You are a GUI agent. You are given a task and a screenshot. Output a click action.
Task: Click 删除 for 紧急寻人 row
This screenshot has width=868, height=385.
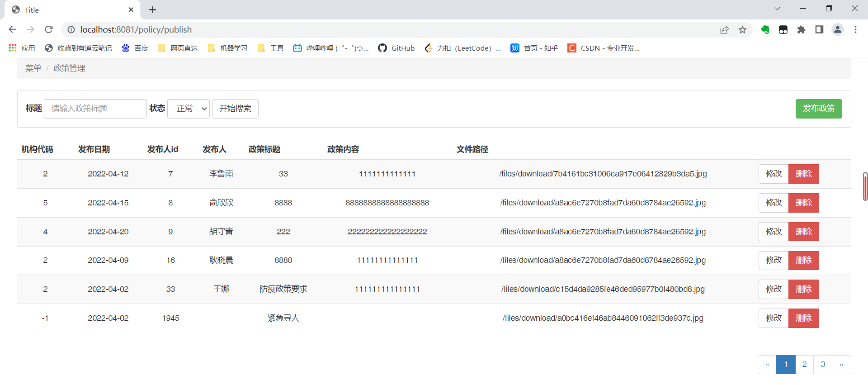click(804, 318)
